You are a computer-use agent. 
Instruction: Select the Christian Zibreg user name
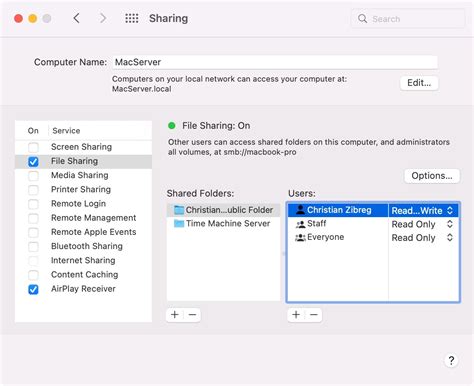(339, 210)
